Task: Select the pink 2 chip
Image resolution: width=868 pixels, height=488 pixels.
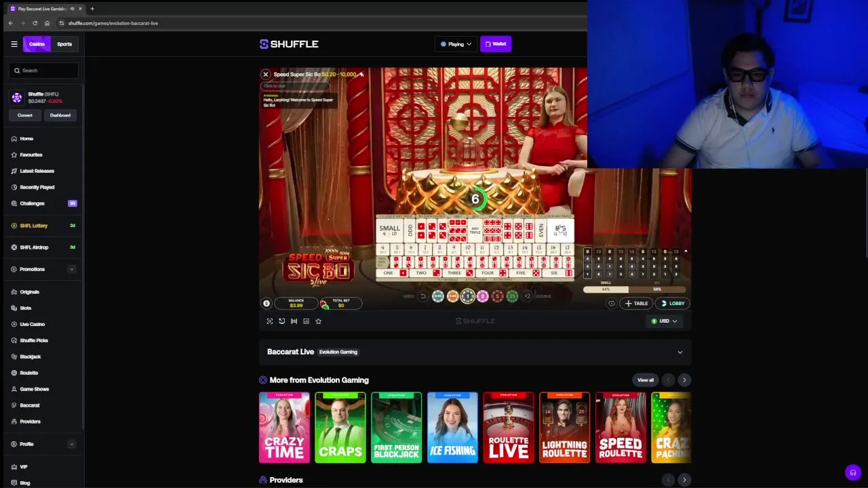Action: (482, 296)
